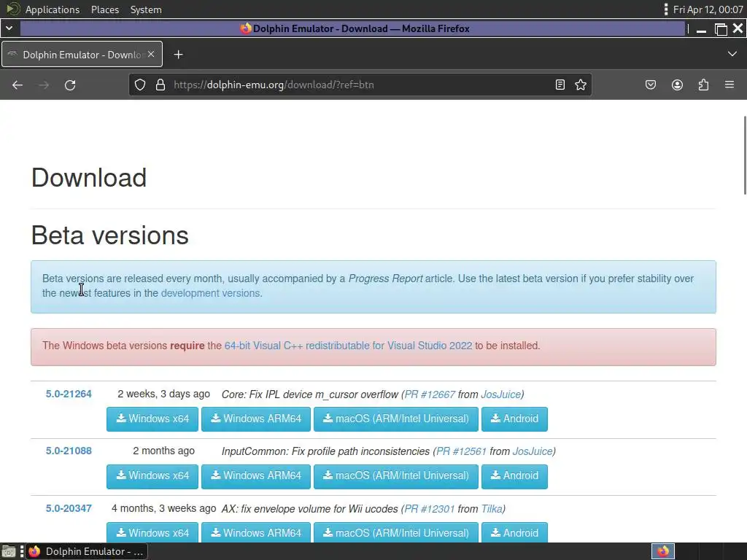The image size is (747, 560).
Task: Open the panel three-dot menu near clock
Action: [665, 9]
